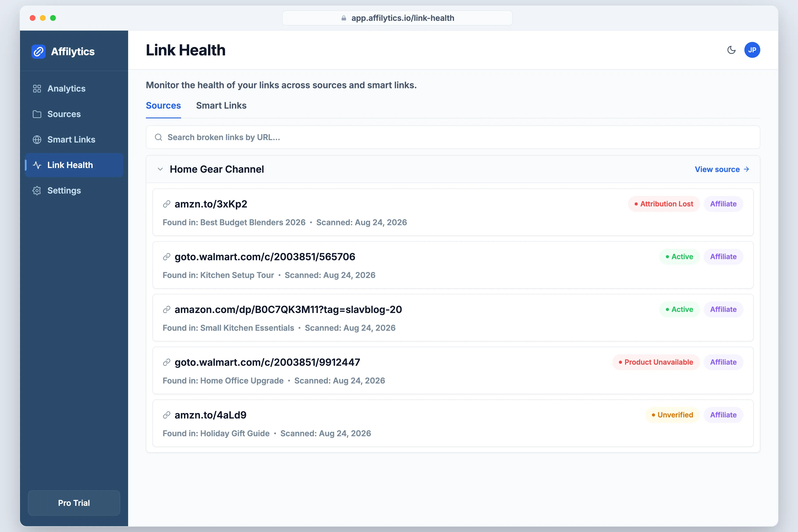The image size is (798, 532).
Task: Open the JP user avatar menu
Action: point(752,50)
